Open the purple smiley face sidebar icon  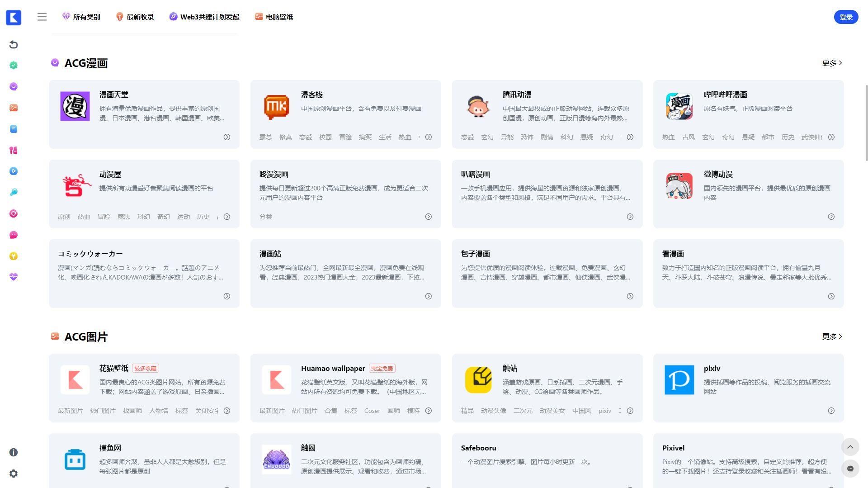point(14,87)
